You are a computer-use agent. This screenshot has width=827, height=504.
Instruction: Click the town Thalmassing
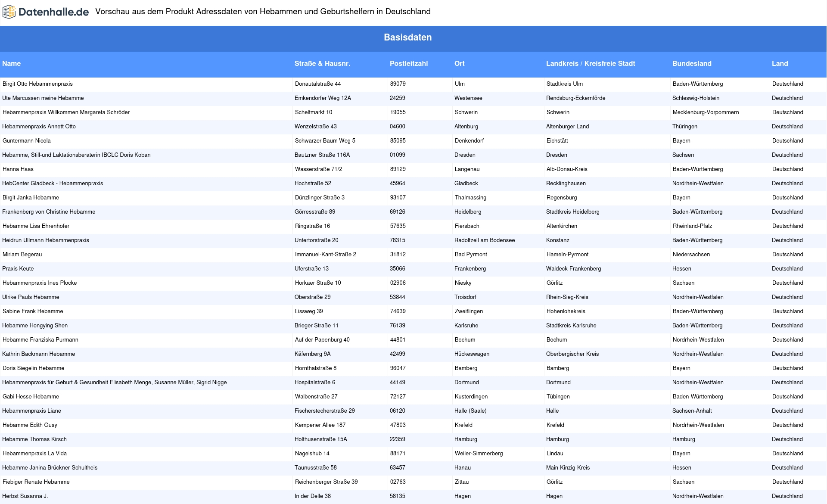click(x=470, y=198)
